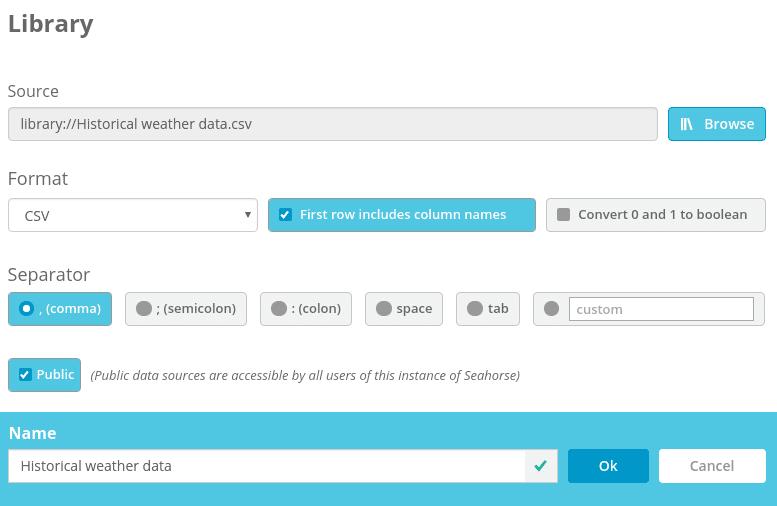Select the comma separator option
This screenshot has height=506, width=777.
point(26,309)
